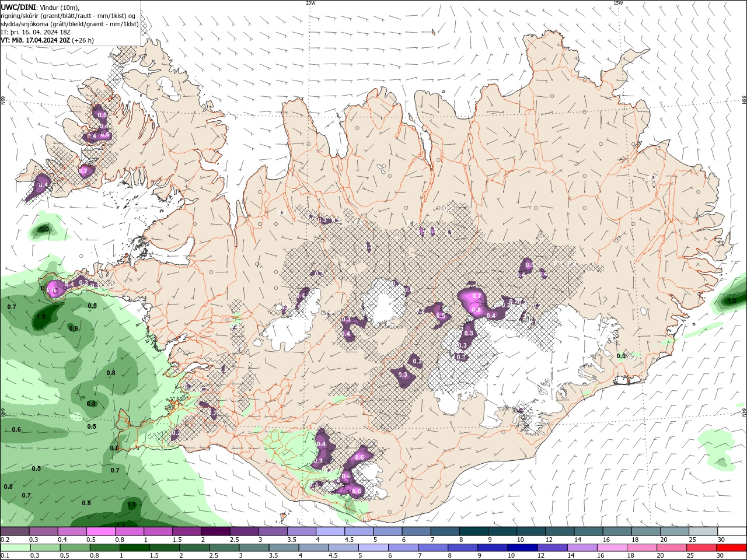Select the '1.1' rainfall value on the map
The height and width of the screenshot is (560, 747).
[131, 505]
